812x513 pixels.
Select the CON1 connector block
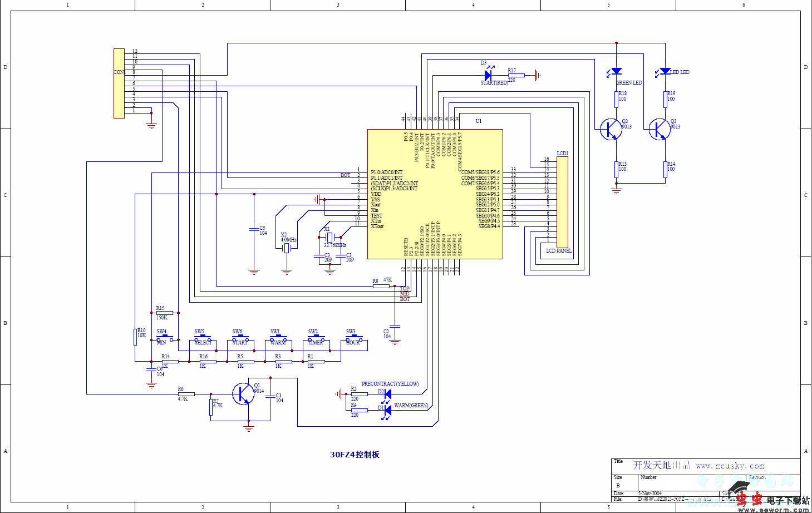point(119,83)
